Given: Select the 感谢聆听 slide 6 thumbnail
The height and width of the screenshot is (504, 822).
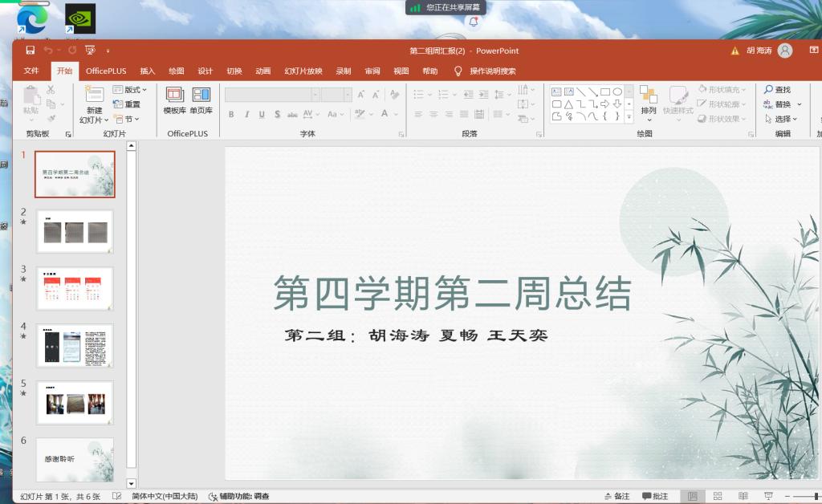Looking at the screenshot, I should coord(75,459).
